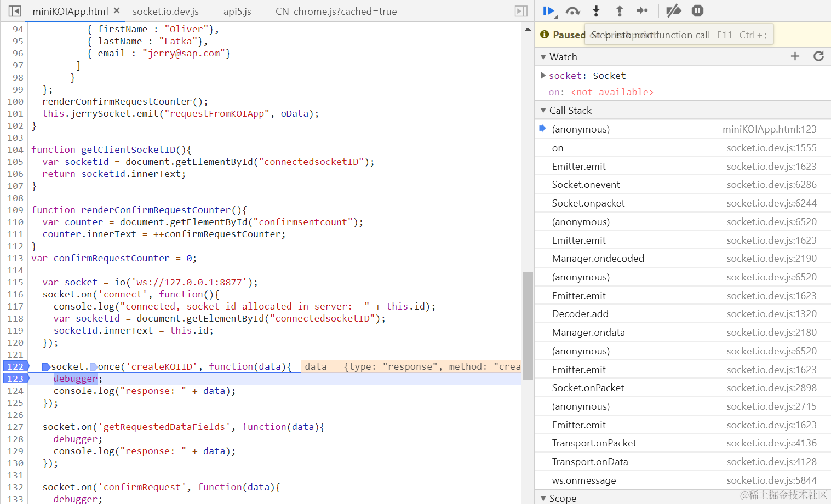Image resolution: width=831 pixels, height=504 pixels.
Task: Open CN_chrome.js?cached=true tab
Action: (x=336, y=12)
